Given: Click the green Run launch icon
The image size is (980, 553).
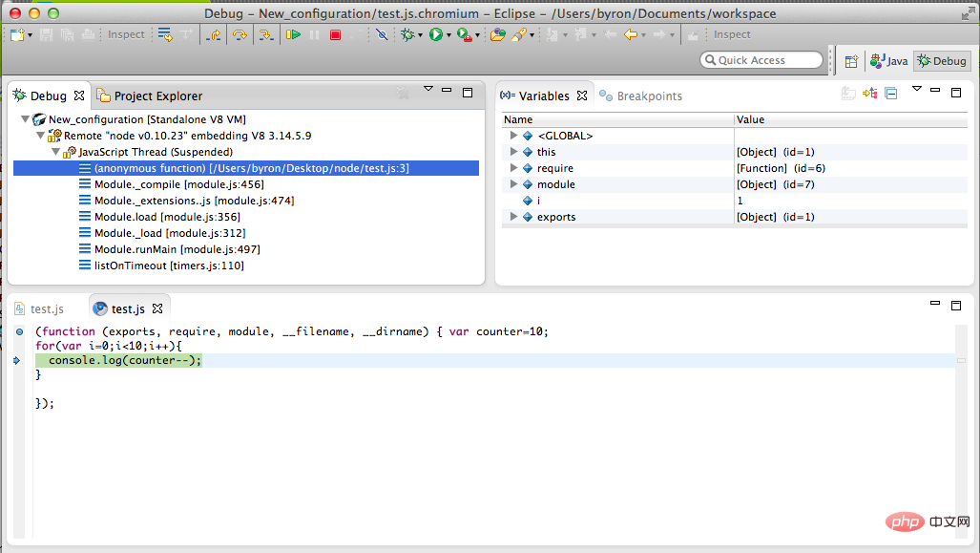Looking at the screenshot, I should 436,34.
